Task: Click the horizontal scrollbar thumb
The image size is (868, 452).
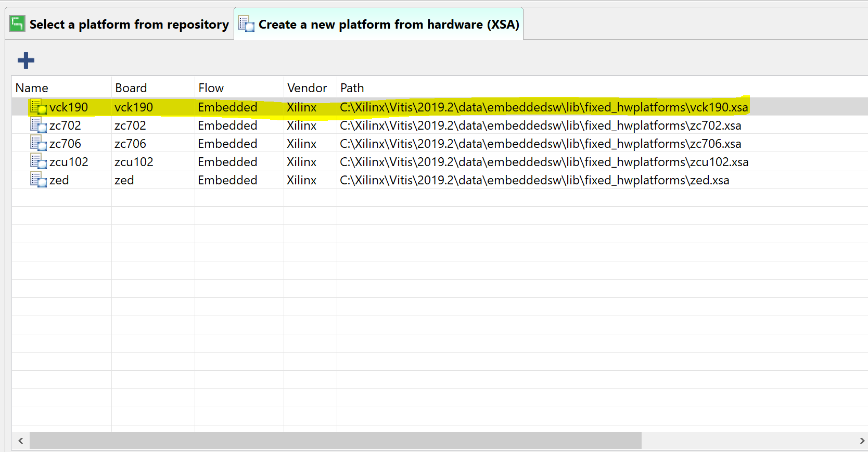Action: pos(335,441)
